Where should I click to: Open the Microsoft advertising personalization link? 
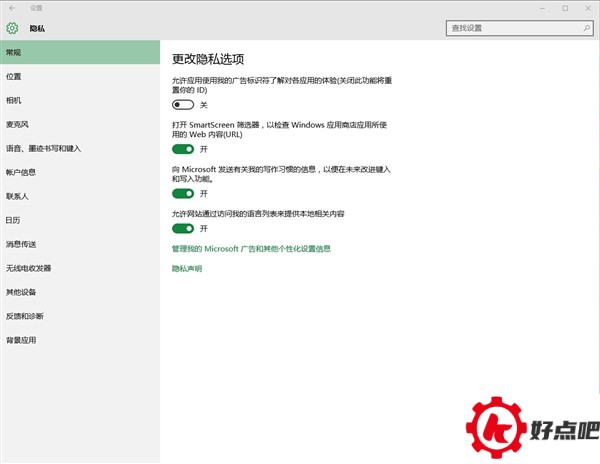(x=251, y=249)
